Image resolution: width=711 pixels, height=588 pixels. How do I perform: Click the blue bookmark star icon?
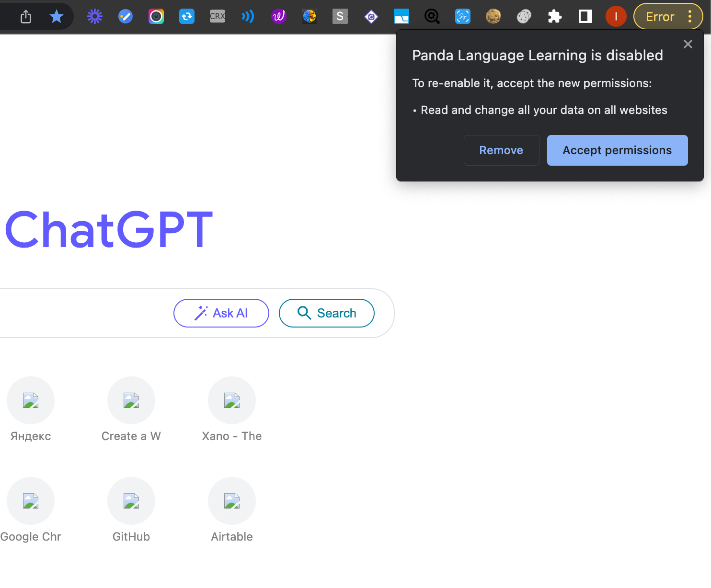coord(57,17)
